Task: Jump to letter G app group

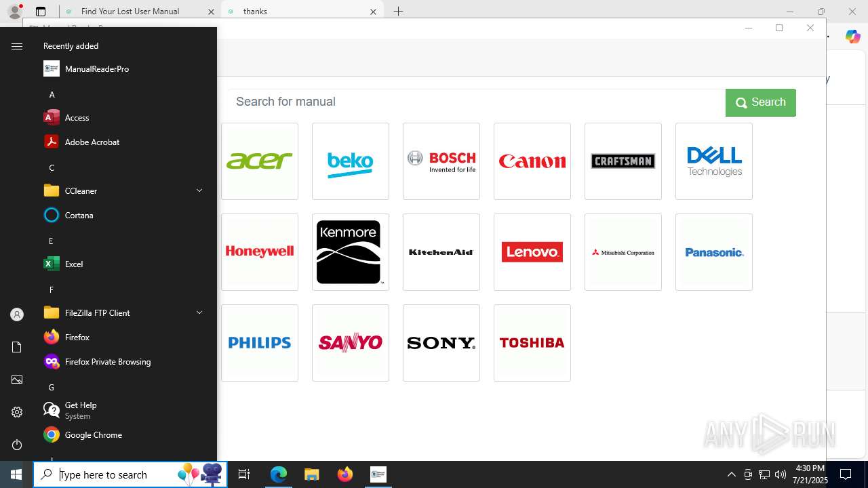Action: tap(51, 388)
